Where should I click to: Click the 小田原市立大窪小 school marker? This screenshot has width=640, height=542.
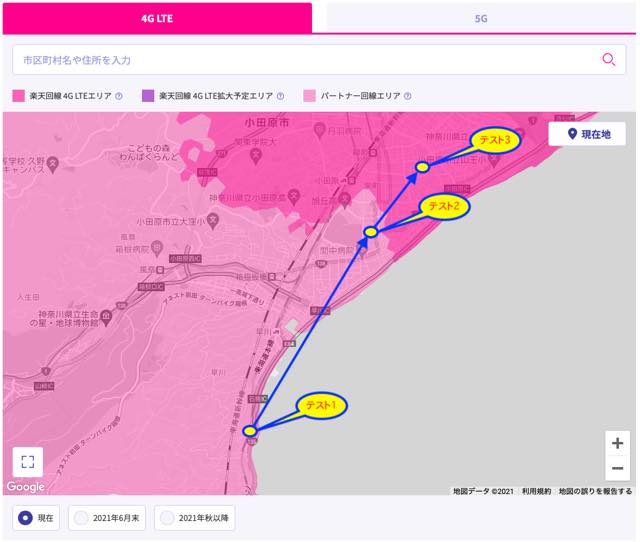212,221
